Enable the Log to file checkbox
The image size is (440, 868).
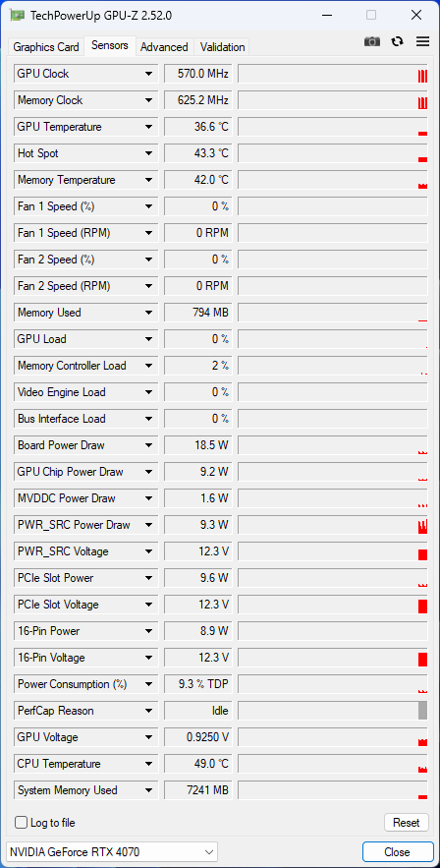pyautogui.click(x=21, y=823)
